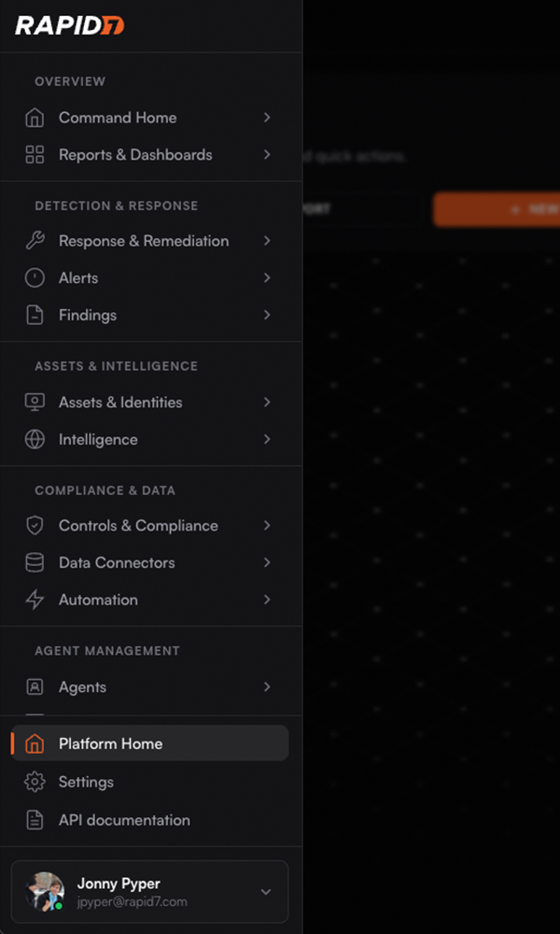Click the Data Connectors database icon

point(35,563)
